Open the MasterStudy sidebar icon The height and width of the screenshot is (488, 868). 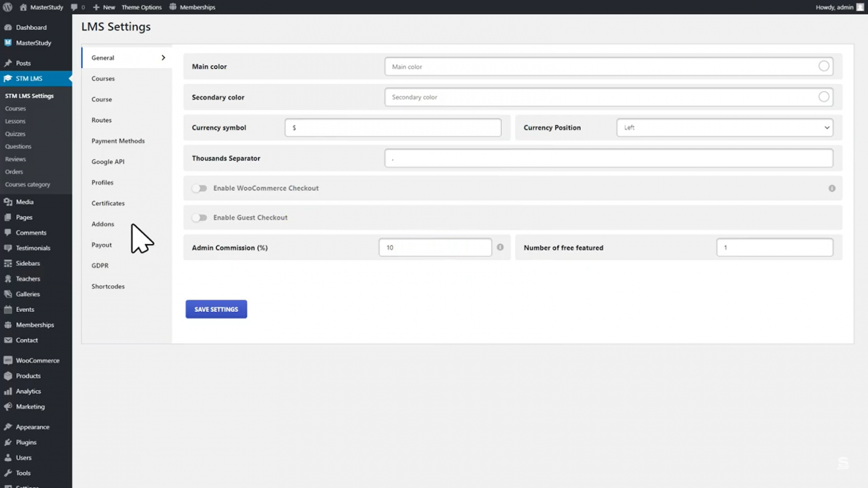7,42
